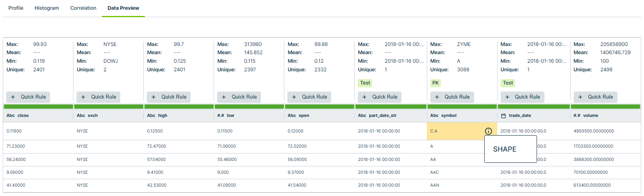Screen dimensions: 644x196
Task: Click the Test tag on part_date_str column
Action: tap(365, 83)
